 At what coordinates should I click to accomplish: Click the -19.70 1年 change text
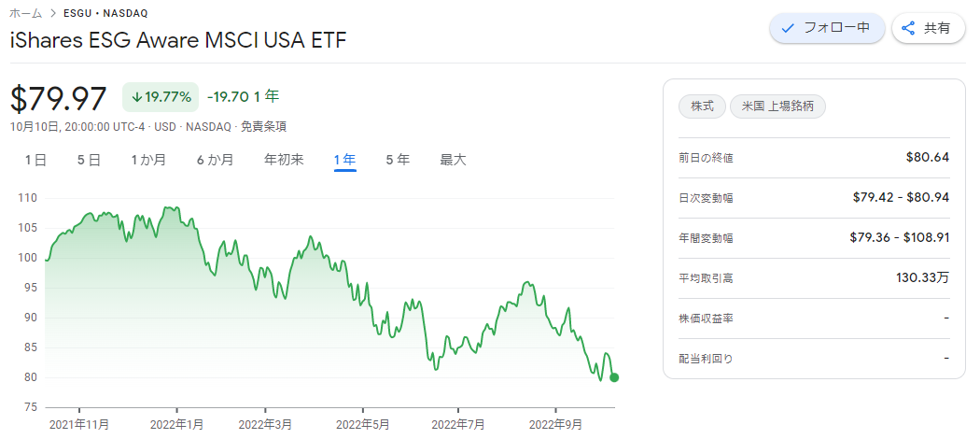[243, 96]
